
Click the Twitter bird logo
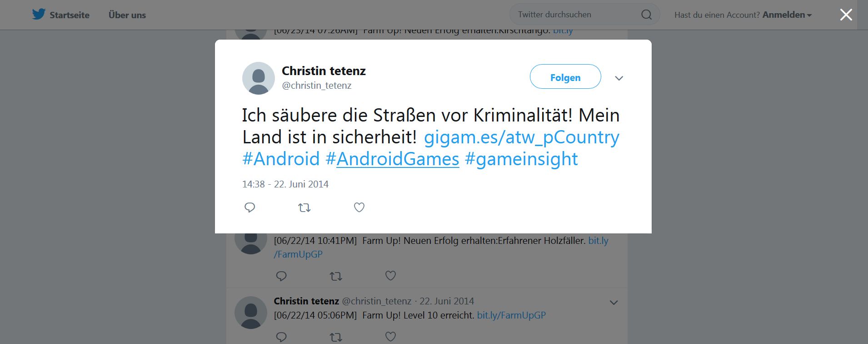[39, 15]
